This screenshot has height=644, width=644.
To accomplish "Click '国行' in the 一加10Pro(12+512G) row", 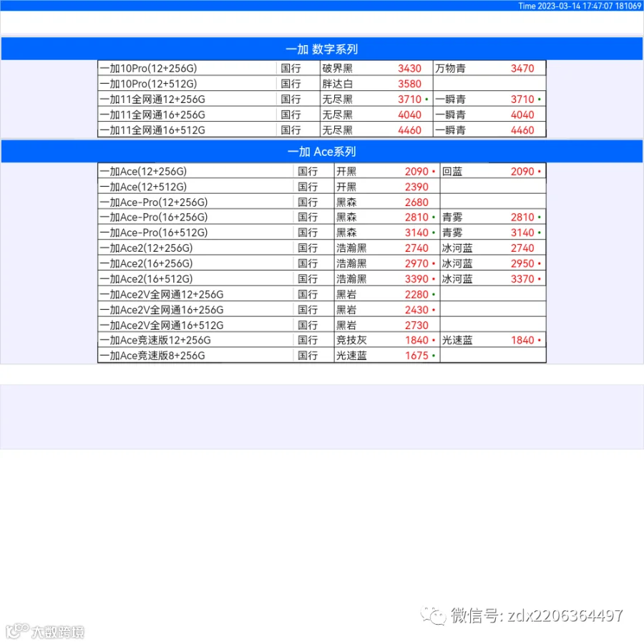I will coord(291,84).
